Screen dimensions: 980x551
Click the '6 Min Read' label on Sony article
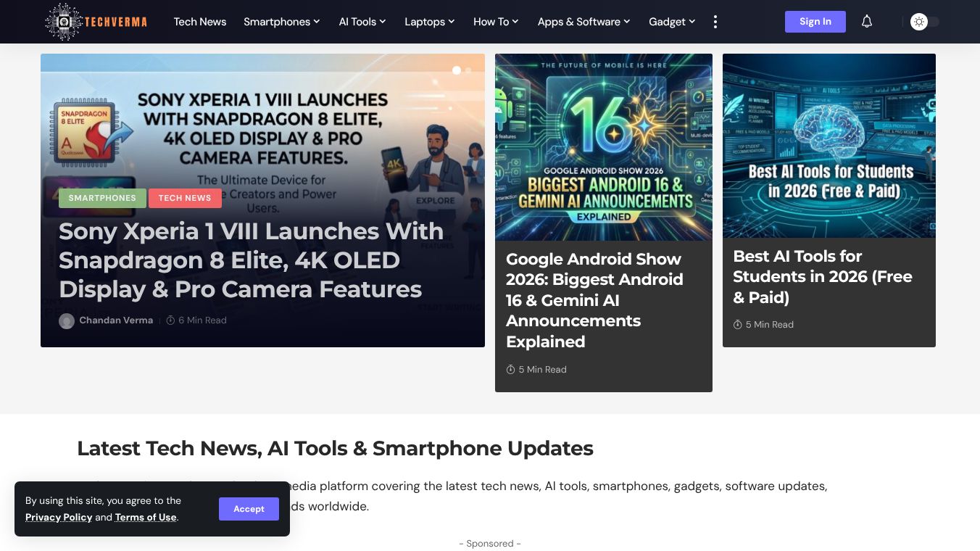(x=196, y=320)
